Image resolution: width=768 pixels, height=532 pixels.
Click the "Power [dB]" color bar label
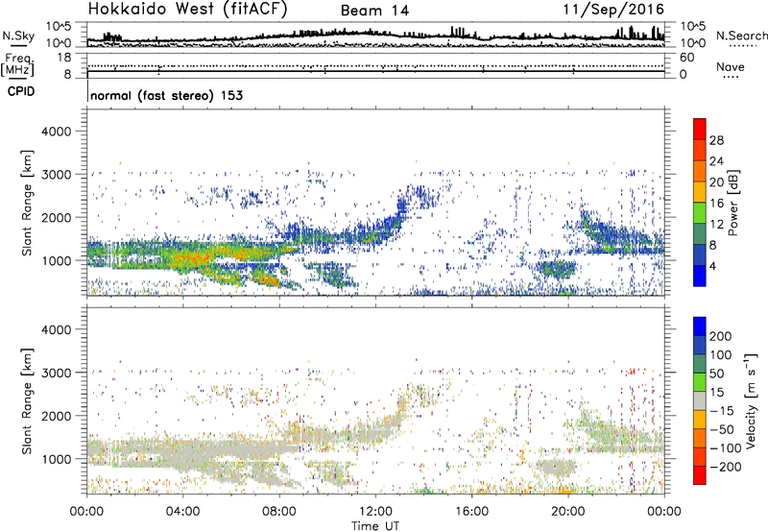[x=732, y=203]
